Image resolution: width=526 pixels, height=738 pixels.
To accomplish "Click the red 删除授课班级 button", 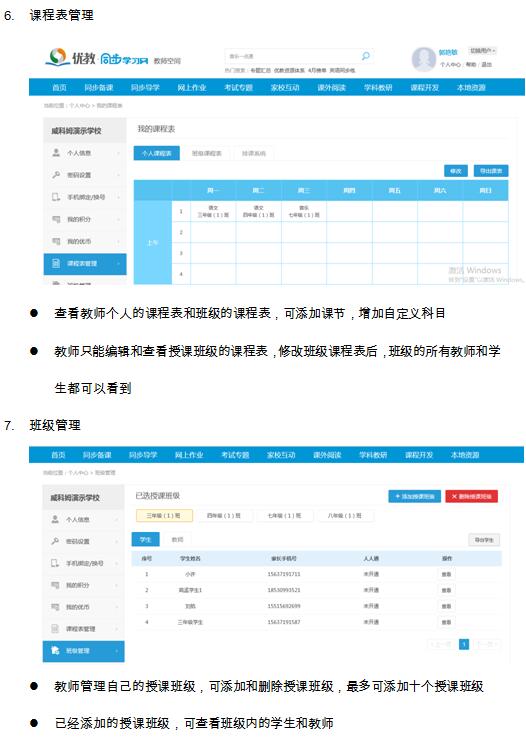I will 471,496.
